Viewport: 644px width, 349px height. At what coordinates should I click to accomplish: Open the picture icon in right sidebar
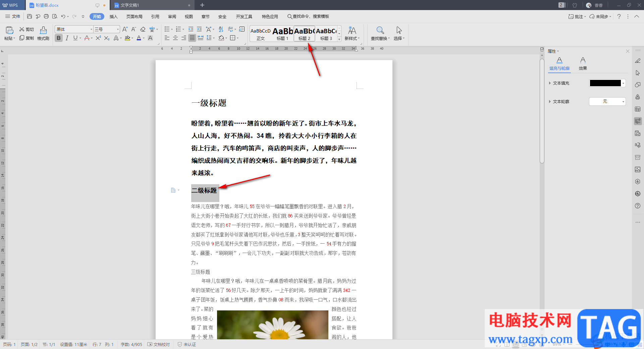[638, 169]
